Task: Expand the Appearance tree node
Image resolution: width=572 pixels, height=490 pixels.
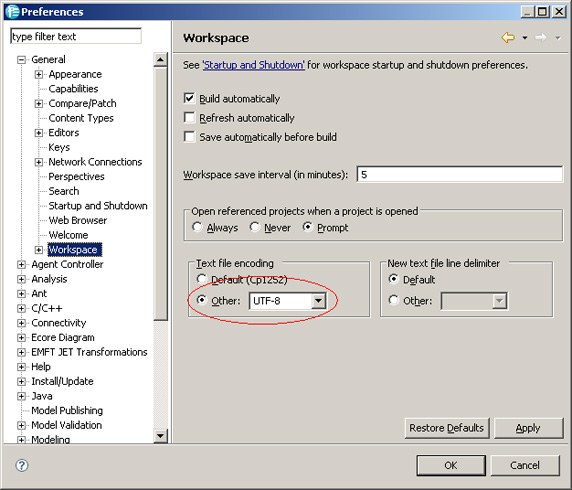Action: coord(39,74)
